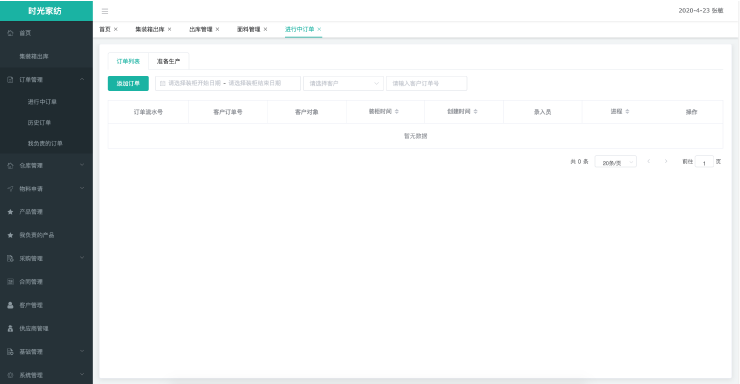Close the 面料管理 tab with its X
The height and width of the screenshot is (384, 740).
265,29
